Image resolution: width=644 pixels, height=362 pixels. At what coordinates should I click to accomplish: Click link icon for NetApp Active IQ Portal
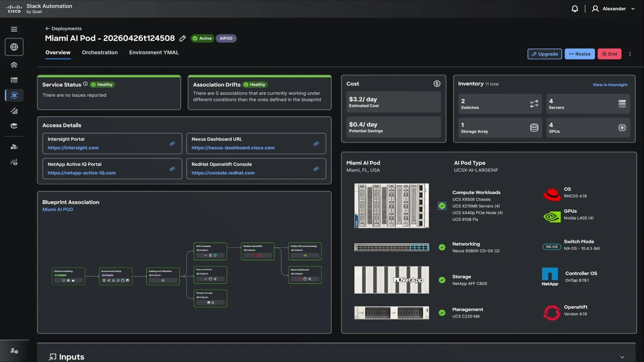click(172, 169)
